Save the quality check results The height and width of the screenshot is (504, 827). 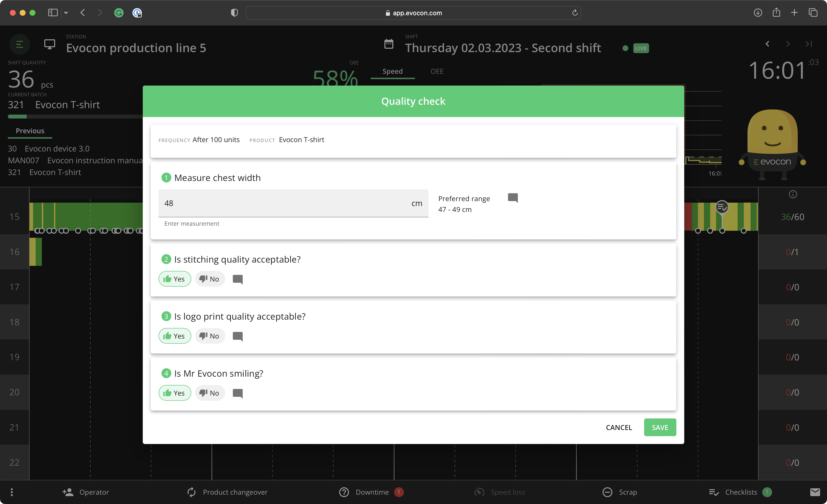click(660, 427)
